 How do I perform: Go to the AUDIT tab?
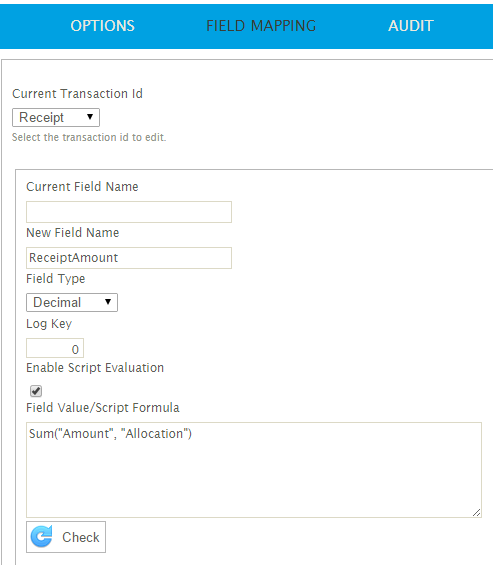411,26
